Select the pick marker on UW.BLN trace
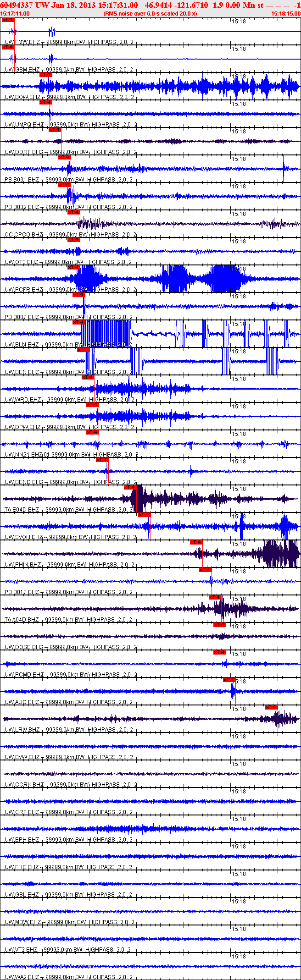 click(79, 322)
